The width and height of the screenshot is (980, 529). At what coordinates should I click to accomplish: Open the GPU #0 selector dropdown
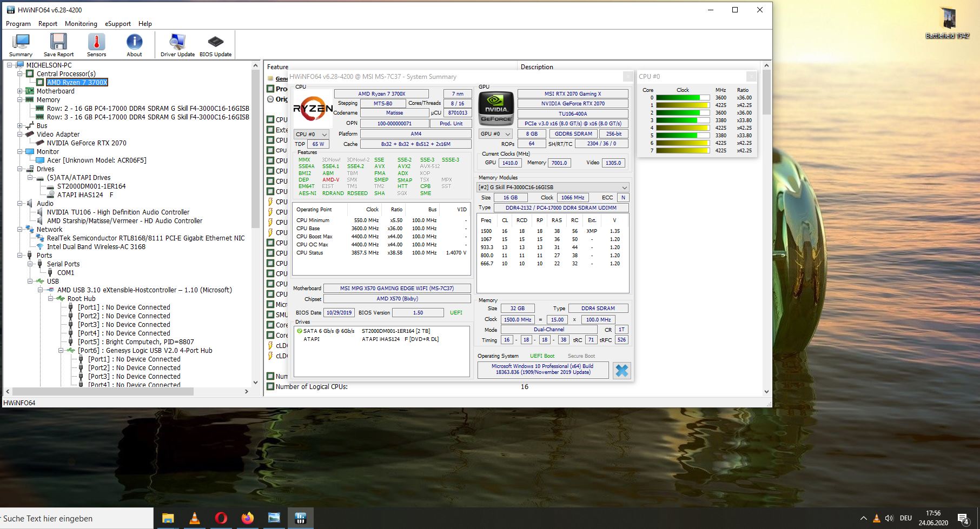click(496, 134)
